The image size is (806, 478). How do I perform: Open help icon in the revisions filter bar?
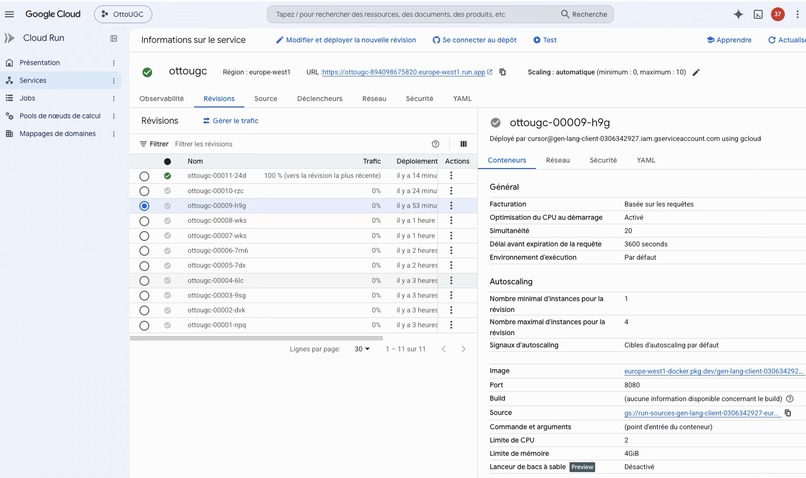[x=435, y=144]
